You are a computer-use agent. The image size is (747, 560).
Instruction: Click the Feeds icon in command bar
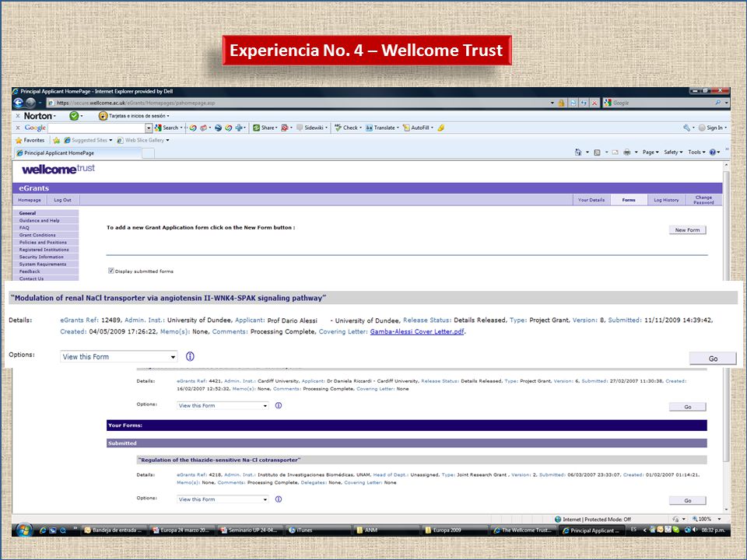pyautogui.click(x=597, y=152)
